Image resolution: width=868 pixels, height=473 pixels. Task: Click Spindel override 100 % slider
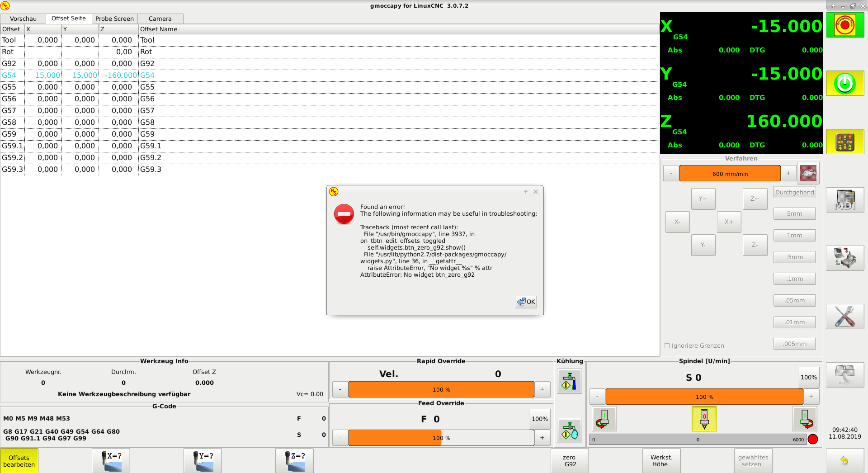[704, 397]
